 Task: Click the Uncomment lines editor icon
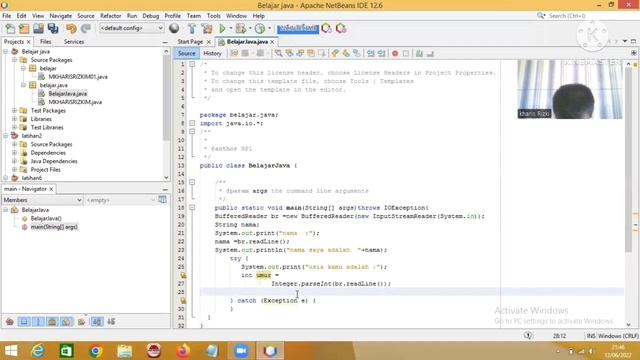pos(430,53)
